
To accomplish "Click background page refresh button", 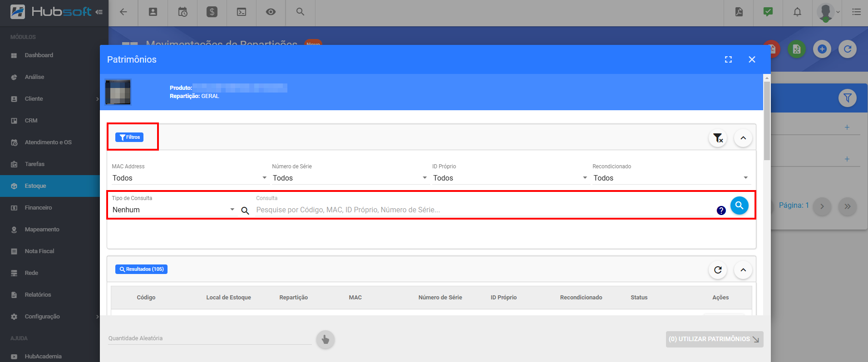I will [x=848, y=49].
